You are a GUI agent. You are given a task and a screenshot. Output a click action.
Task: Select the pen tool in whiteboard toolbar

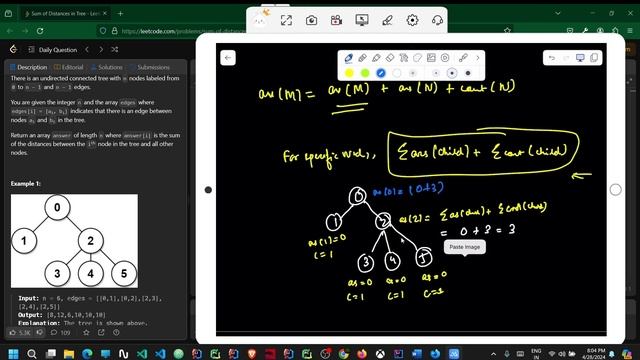coord(348,58)
